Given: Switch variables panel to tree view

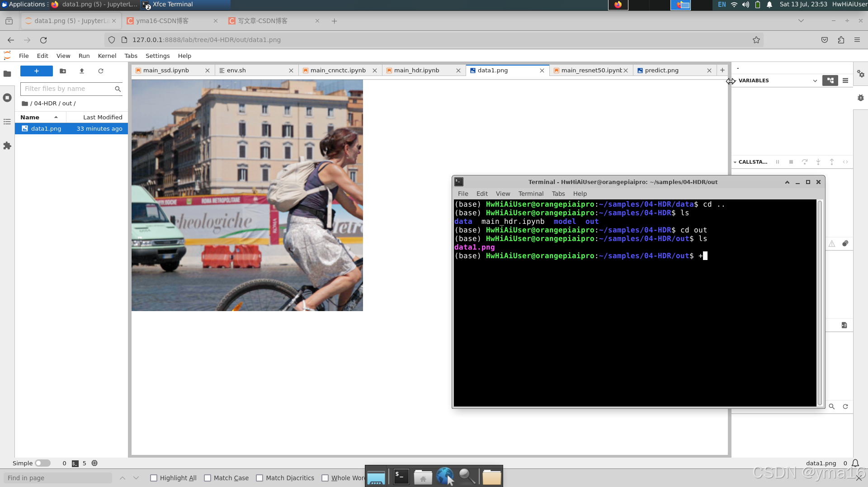Looking at the screenshot, I should pos(830,80).
